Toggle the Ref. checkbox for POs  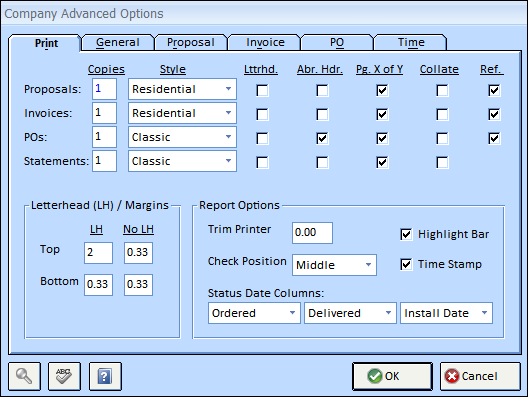click(x=494, y=138)
